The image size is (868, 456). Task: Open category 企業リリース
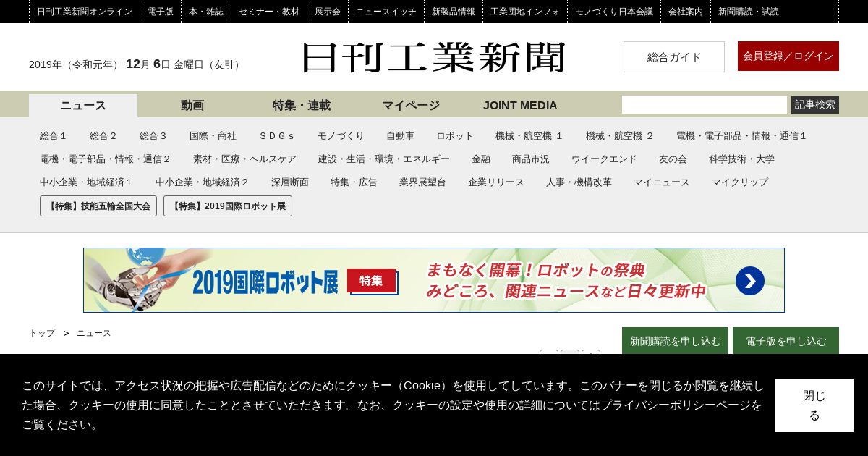tap(496, 182)
